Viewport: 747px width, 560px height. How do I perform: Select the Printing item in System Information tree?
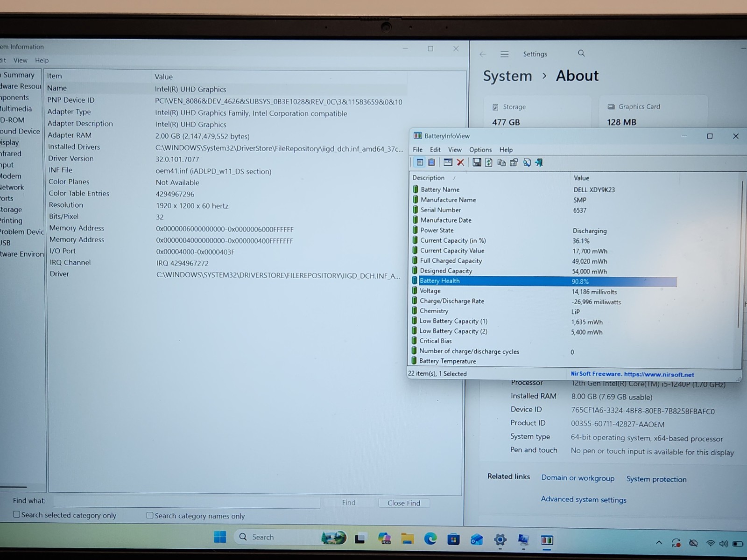pyautogui.click(x=11, y=220)
